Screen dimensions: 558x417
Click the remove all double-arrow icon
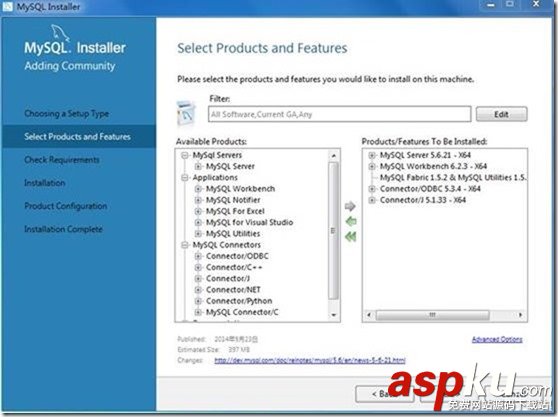coord(351,237)
